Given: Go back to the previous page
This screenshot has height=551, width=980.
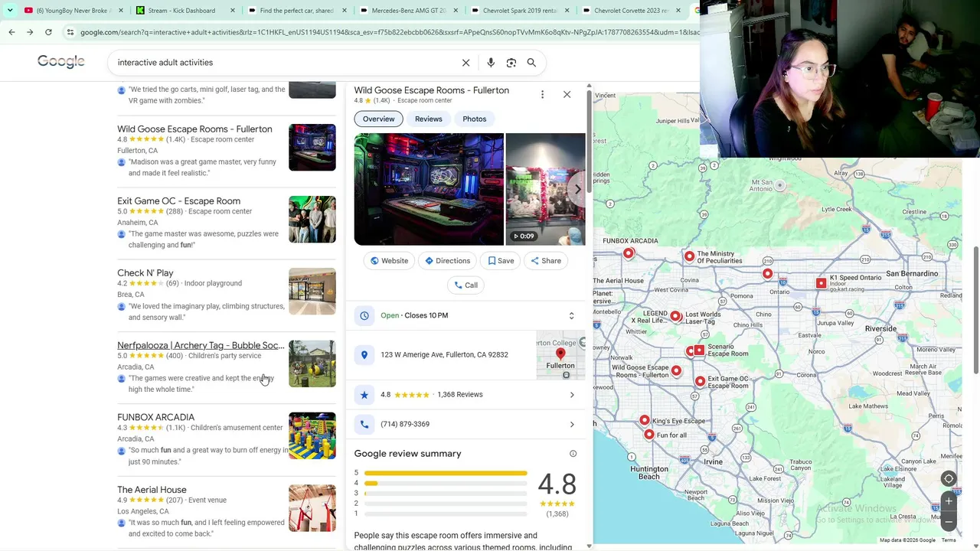Looking at the screenshot, I should tap(11, 32).
